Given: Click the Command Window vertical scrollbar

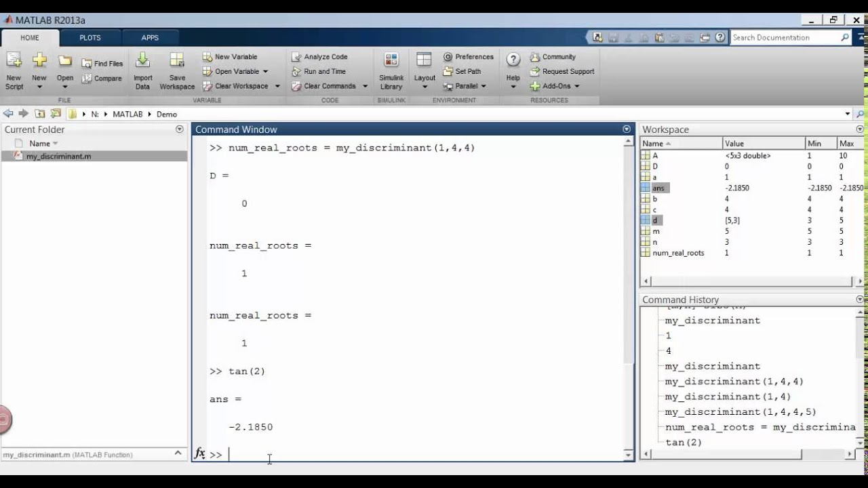Looking at the screenshot, I should [628, 298].
